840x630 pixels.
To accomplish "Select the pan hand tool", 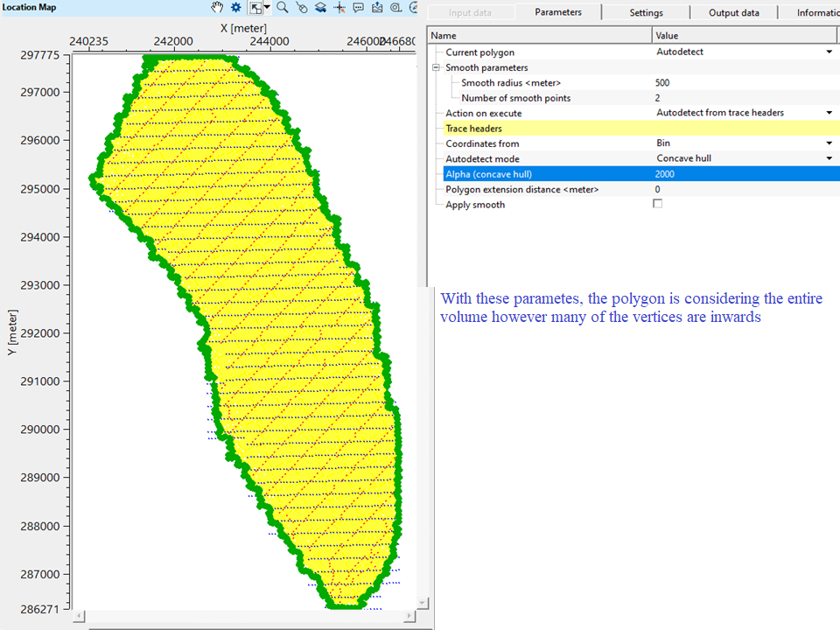I will [217, 8].
